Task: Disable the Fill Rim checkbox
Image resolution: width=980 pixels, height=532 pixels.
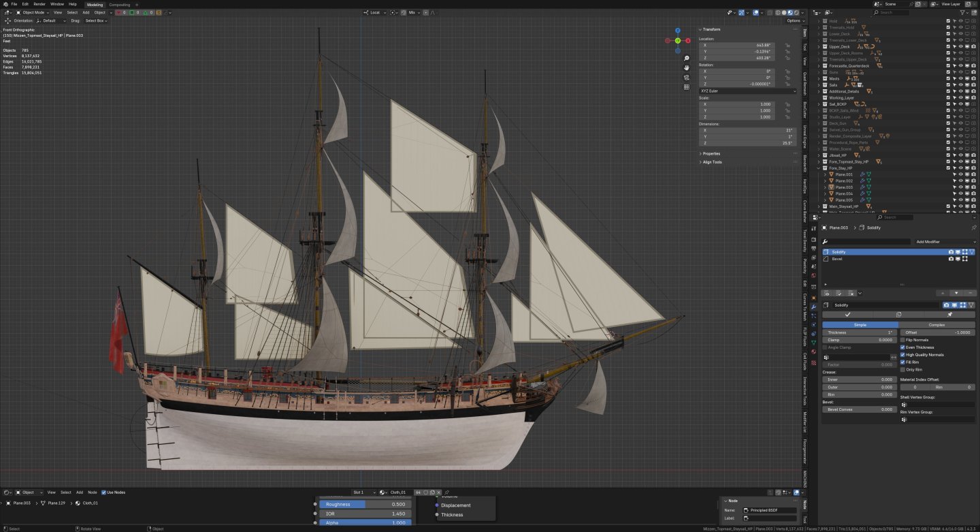Action: (902, 362)
